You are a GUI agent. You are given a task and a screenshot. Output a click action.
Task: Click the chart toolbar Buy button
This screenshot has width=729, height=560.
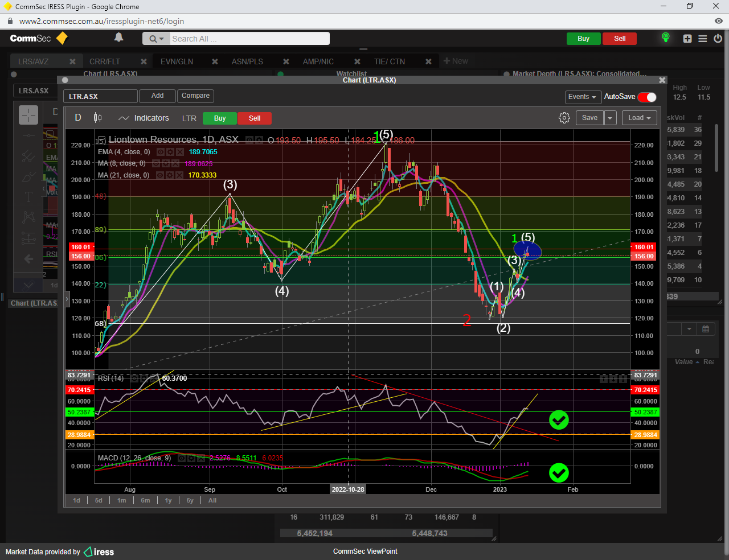(220, 118)
